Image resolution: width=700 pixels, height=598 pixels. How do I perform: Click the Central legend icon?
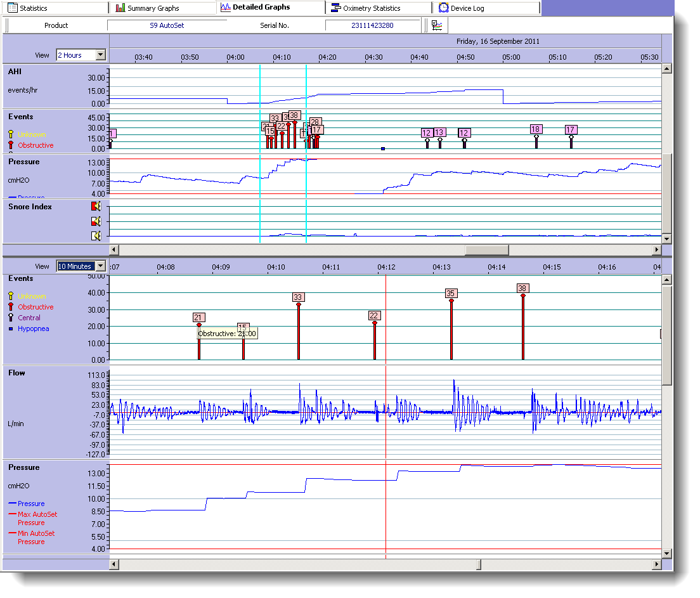(11, 317)
